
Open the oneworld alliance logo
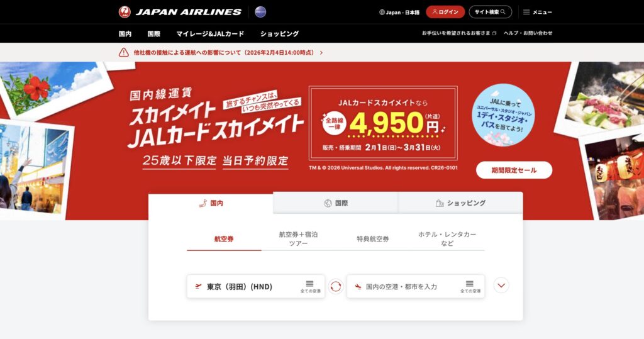(x=260, y=12)
